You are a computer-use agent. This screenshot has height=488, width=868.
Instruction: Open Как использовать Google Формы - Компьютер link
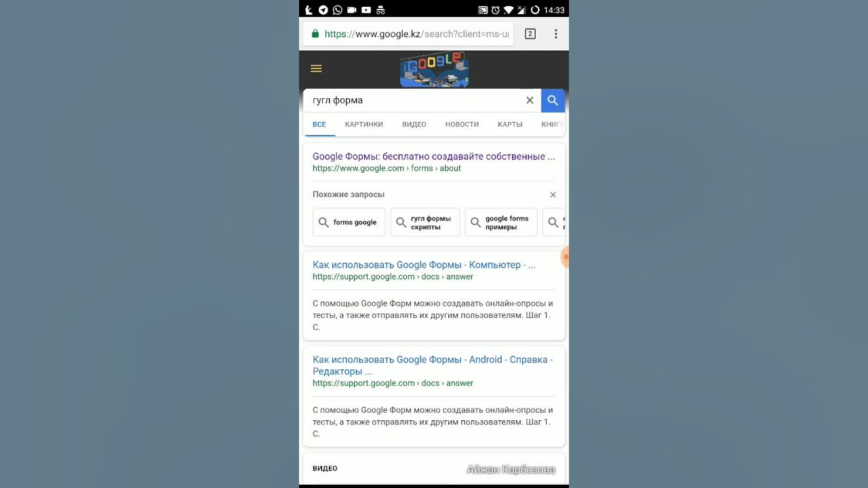pyautogui.click(x=424, y=265)
